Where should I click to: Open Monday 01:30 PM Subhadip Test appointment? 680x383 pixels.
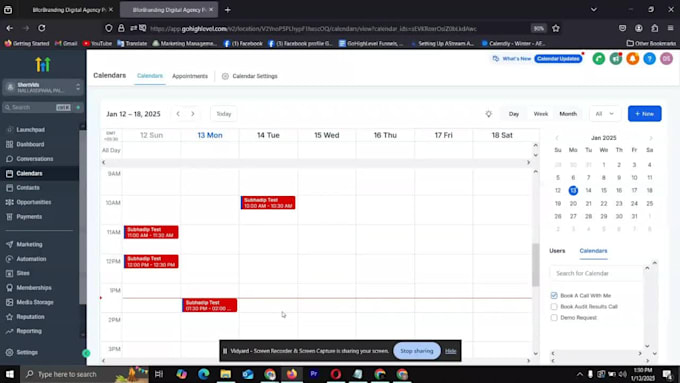point(209,305)
